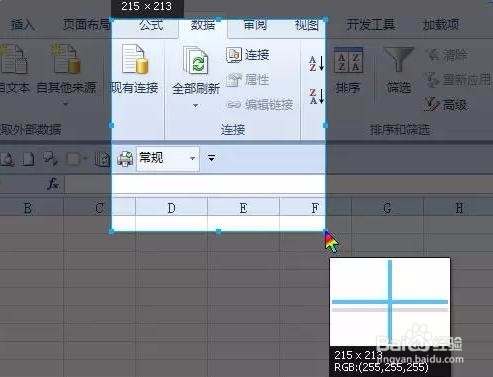Open the customize quick access toolbar arrow

[211, 158]
